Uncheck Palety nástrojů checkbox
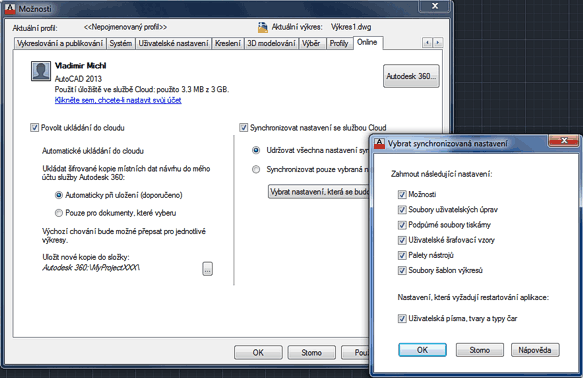Screen dimensions: 583x378 (402, 255)
